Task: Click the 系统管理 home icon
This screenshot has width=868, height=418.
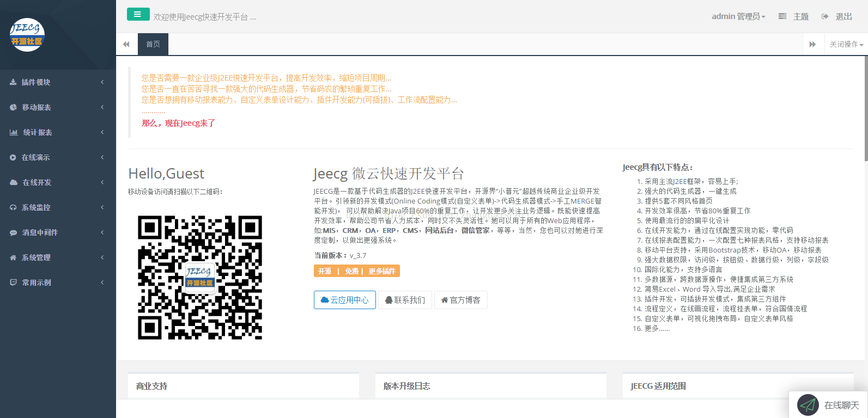Action: 13,257
